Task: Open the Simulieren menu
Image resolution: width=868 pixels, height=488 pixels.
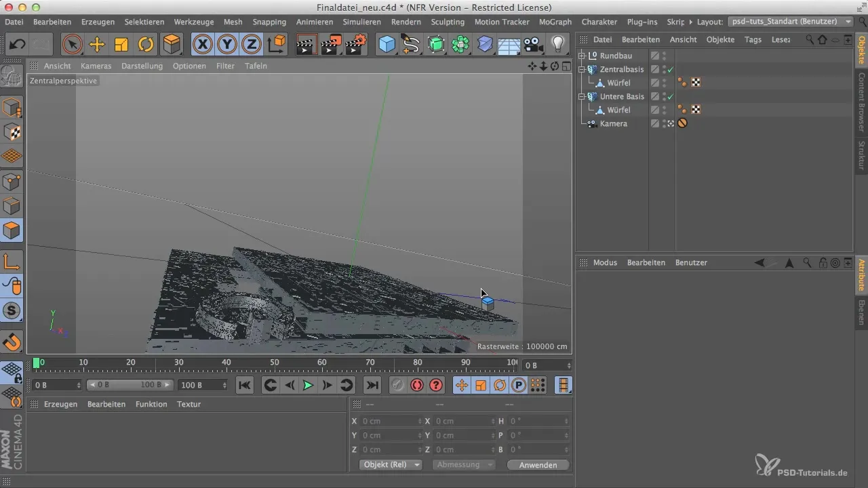Action: [x=361, y=22]
